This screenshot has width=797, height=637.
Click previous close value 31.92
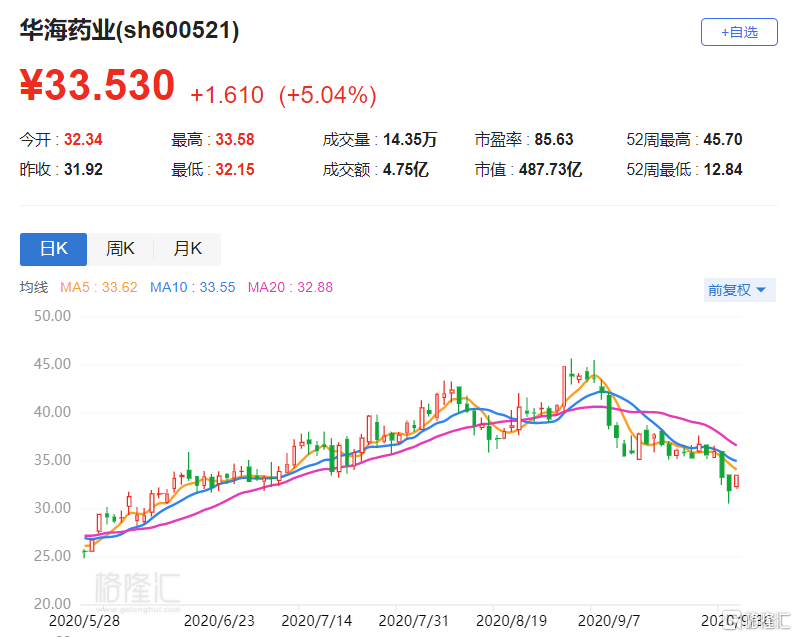(x=83, y=169)
